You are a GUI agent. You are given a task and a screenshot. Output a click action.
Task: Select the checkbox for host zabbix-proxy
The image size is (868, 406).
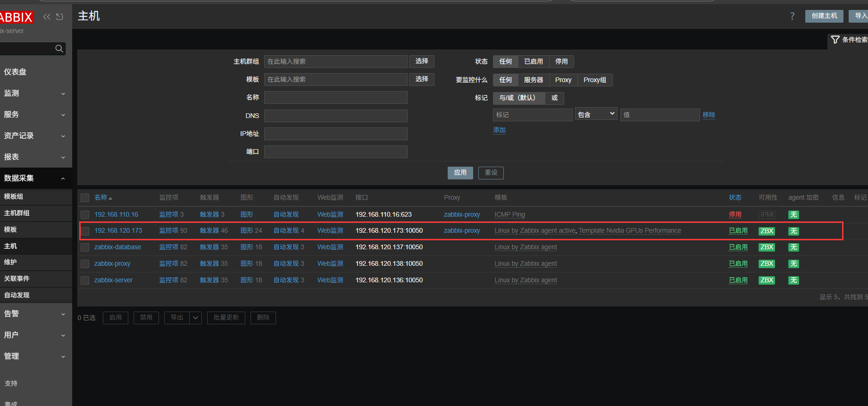pos(85,264)
